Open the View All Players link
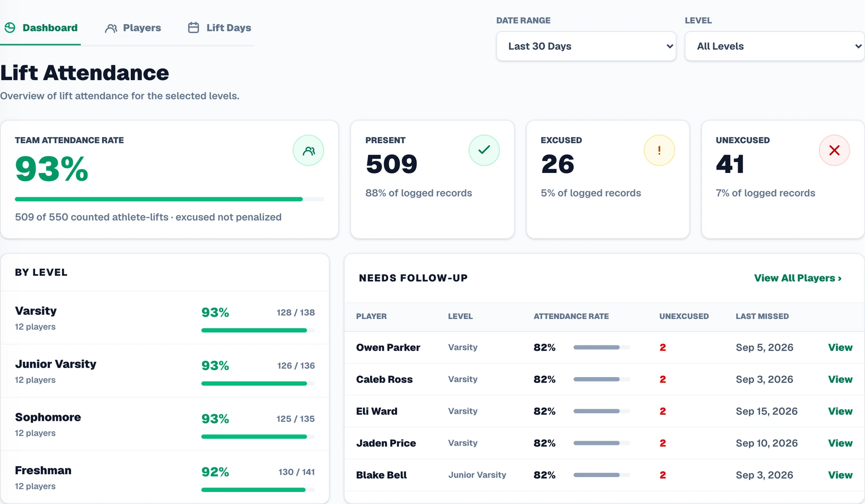The height and width of the screenshot is (504, 865). click(798, 278)
